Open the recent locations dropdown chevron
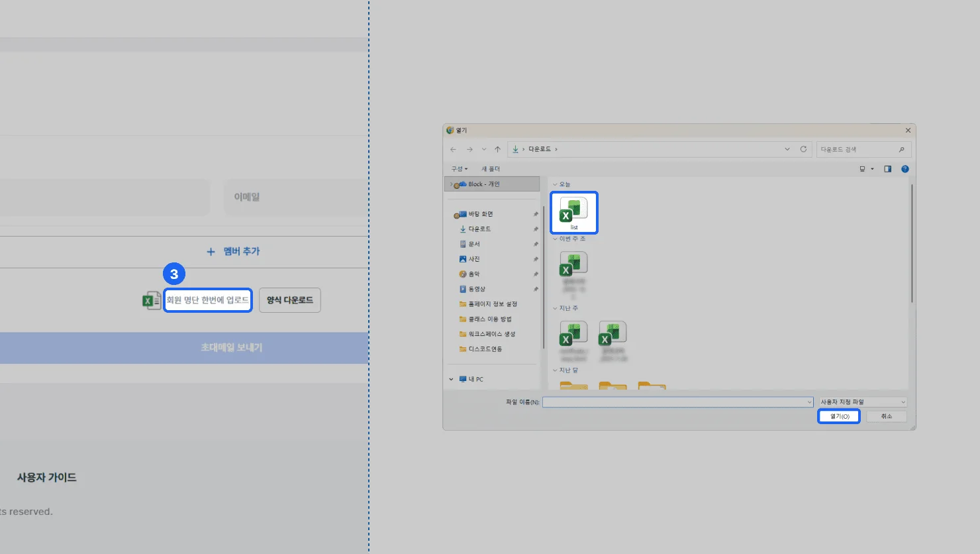This screenshot has width=980, height=554. tap(484, 149)
